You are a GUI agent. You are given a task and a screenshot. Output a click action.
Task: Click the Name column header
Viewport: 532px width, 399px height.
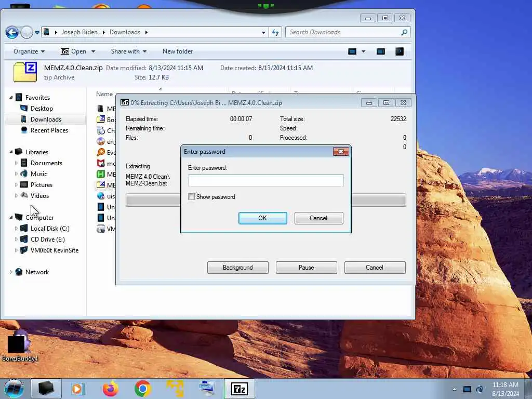coord(104,94)
